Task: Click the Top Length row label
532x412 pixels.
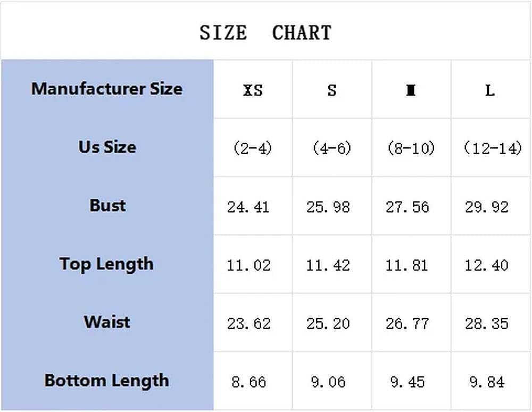Action: [x=106, y=265]
